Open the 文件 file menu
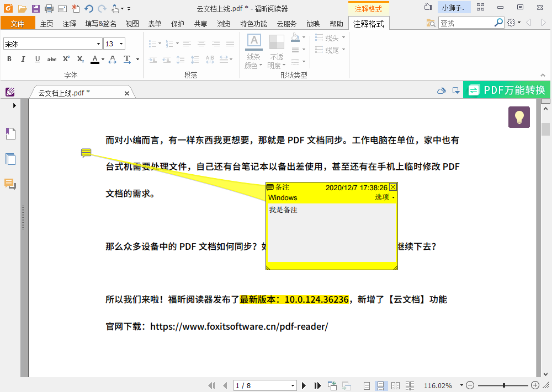Screen dimensions: 552x392 [x=18, y=24]
